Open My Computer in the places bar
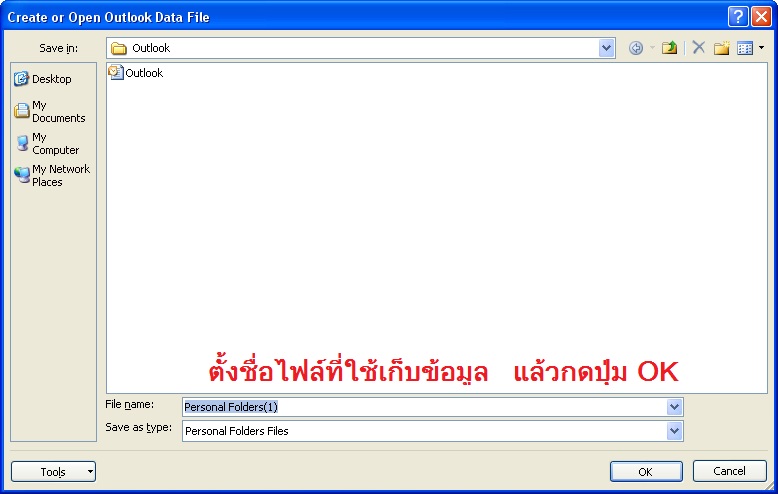778x494 pixels. (x=47, y=143)
